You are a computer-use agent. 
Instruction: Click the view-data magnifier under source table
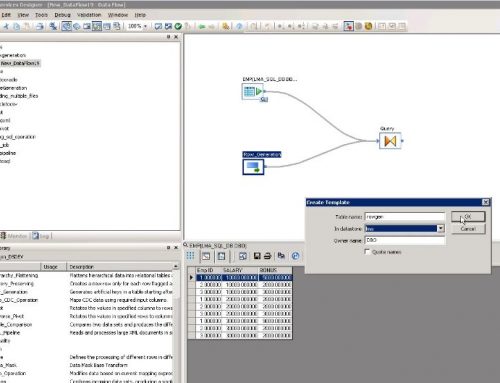[264, 99]
